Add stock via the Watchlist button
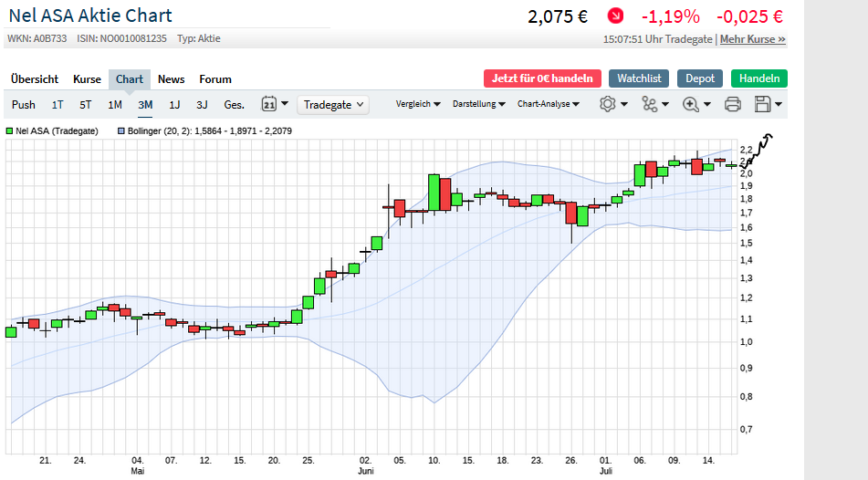This screenshot has height=480, width=868. (x=640, y=78)
